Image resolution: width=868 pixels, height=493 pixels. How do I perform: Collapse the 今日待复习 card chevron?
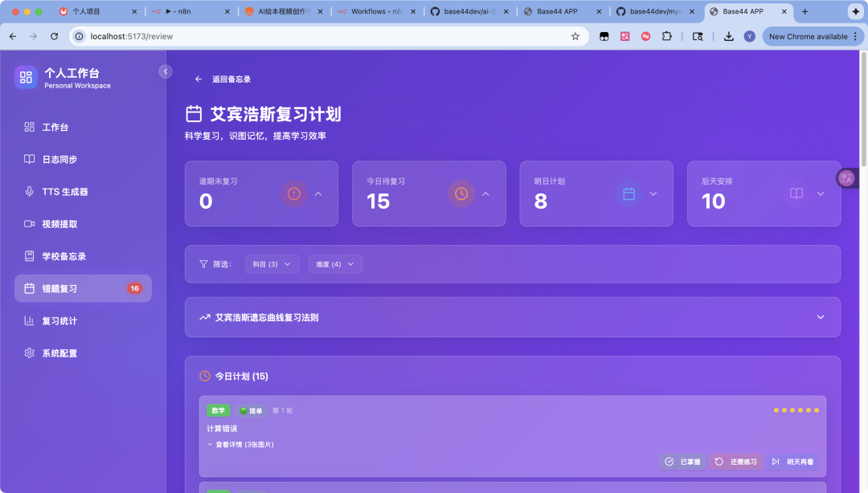[x=485, y=194]
